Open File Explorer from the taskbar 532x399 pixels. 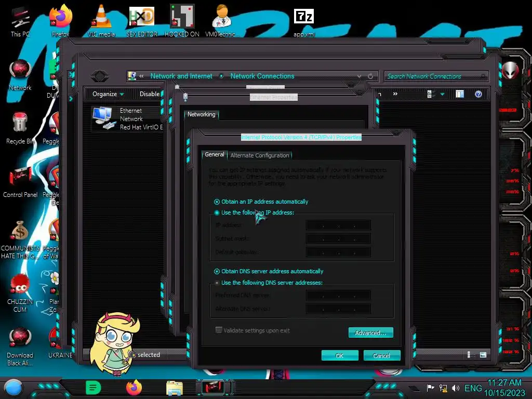pos(175,388)
